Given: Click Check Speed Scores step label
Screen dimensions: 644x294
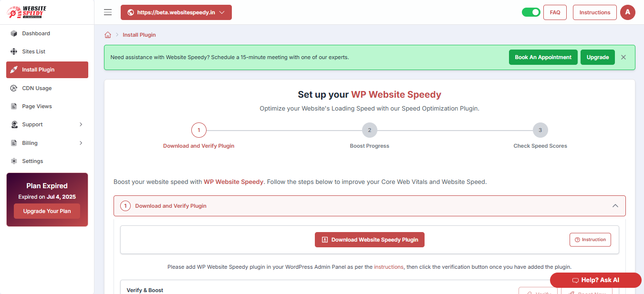Looking at the screenshot, I should click(540, 146).
